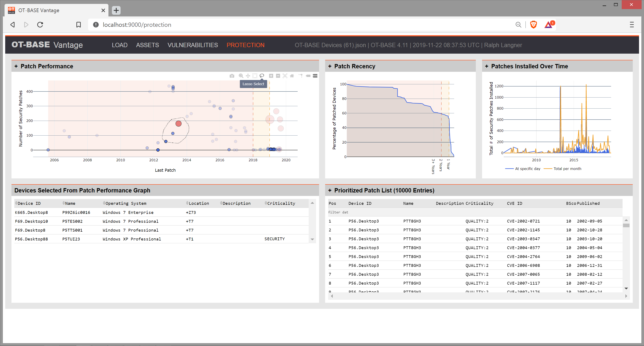This screenshot has height=346, width=644.
Task: Bookmark this page
Action: (x=79, y=25)
